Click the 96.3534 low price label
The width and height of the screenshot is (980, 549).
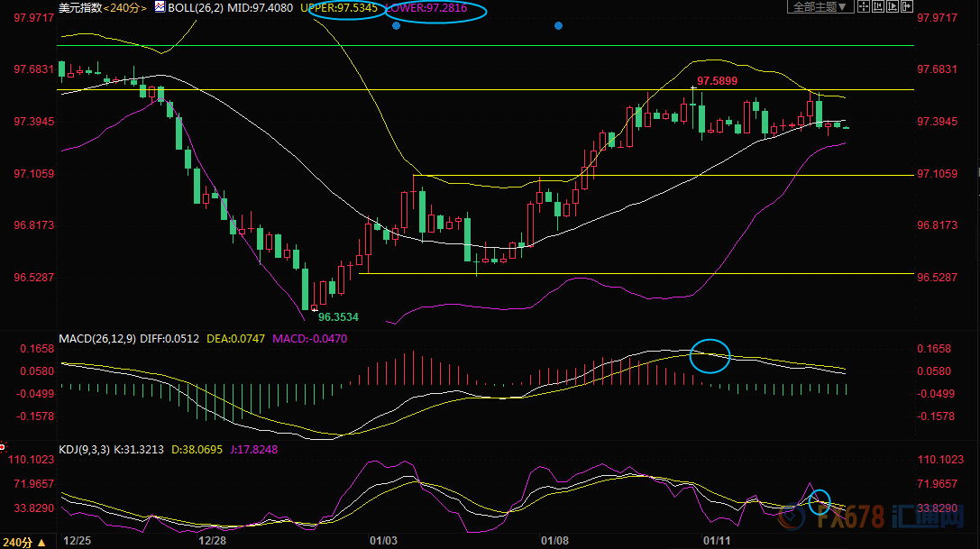click(x=338, y=316)
